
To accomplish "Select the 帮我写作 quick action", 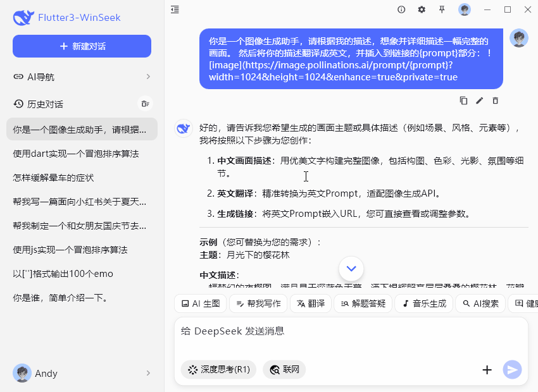I will 258,303.
